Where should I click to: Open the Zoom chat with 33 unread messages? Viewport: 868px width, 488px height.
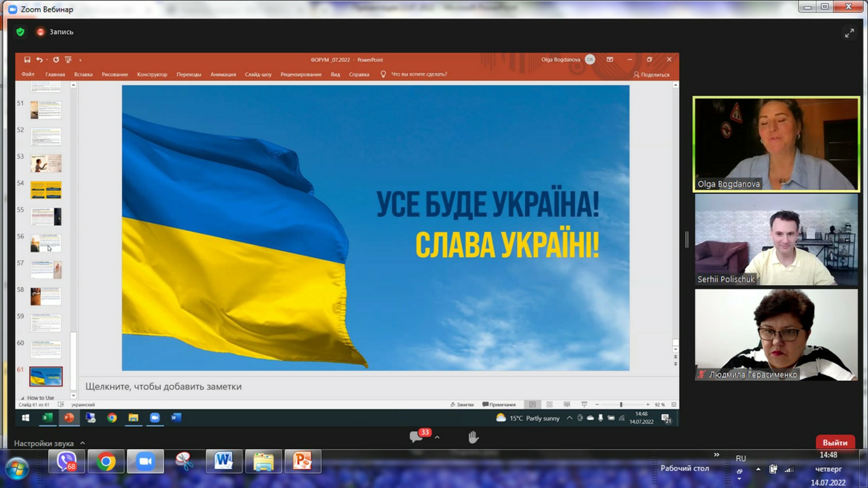417,436
